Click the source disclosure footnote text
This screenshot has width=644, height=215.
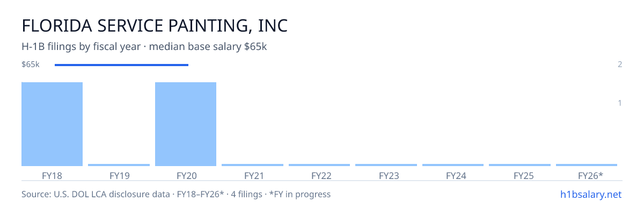click(x=176, y=194)
